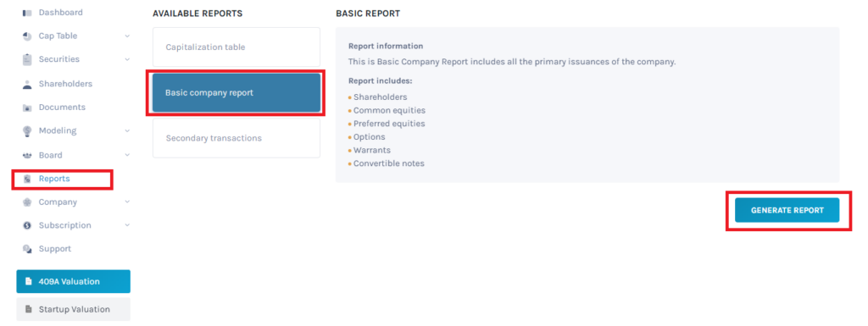Open the Reports menu item

coord(53,179)
